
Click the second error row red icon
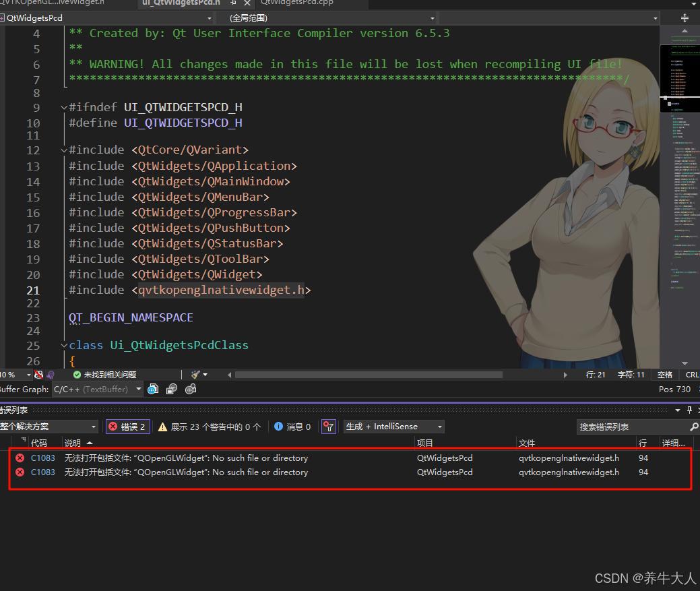click(x=20, y=472)
